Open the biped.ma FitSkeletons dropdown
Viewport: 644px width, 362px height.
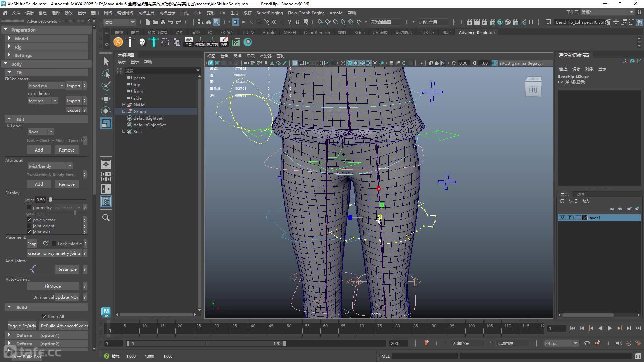coord(46,86)
